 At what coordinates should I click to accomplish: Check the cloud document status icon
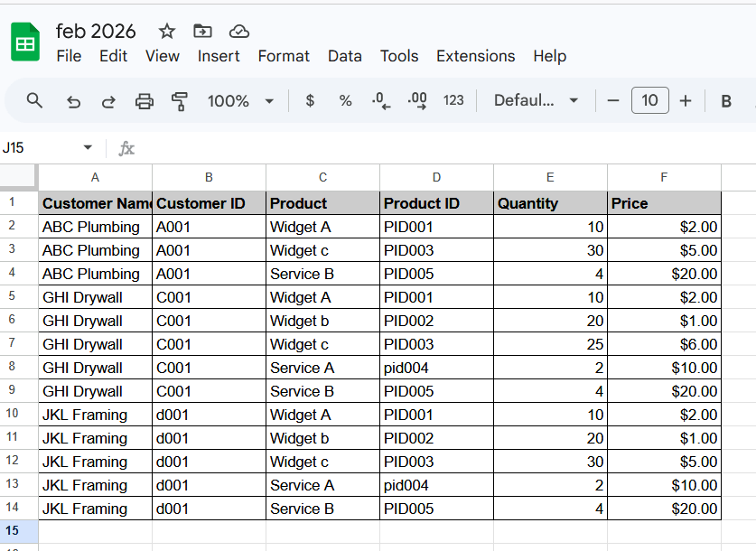coord(238,32)
